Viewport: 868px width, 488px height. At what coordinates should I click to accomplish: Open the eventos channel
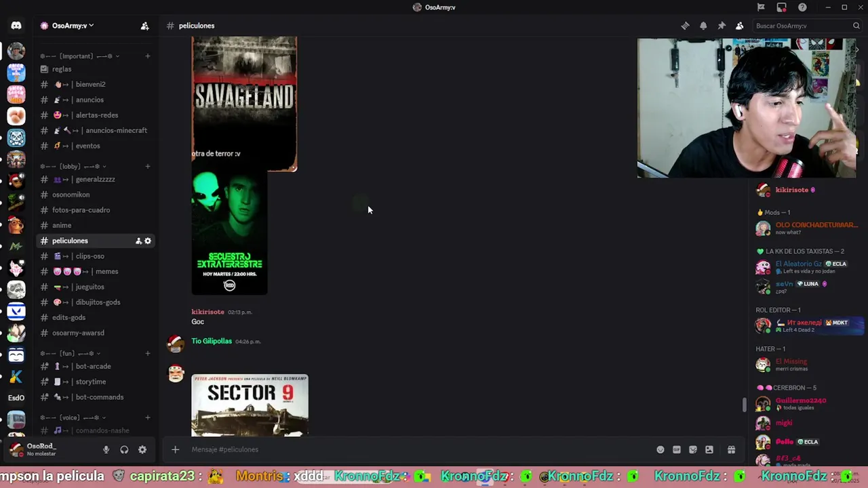point(95,146)
